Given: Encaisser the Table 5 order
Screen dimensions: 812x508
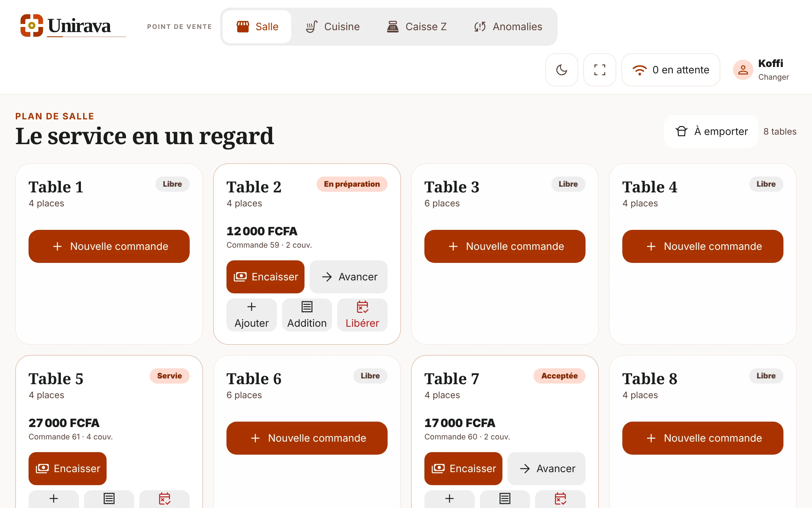Looking at the screenshot, I should (68, 468).
